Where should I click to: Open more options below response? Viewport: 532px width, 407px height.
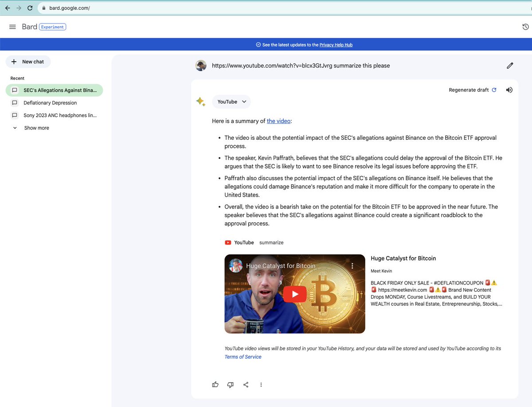coord(261,384)
